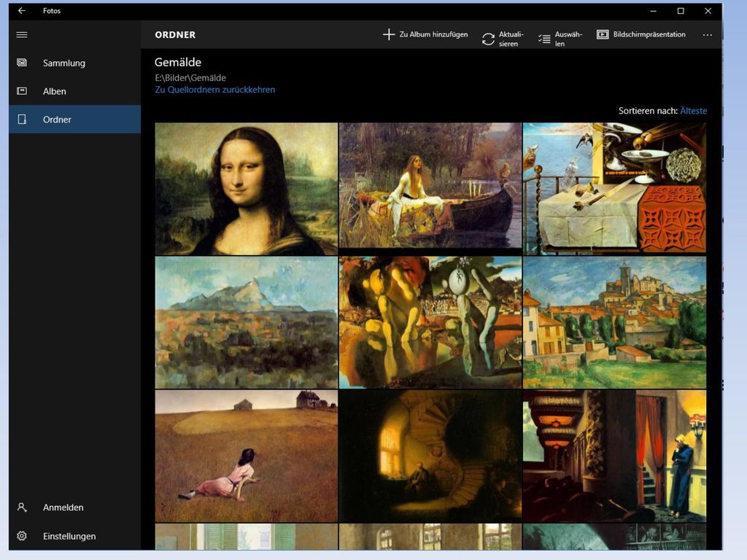Click the Sammlung collection icon

pos(22,63)
